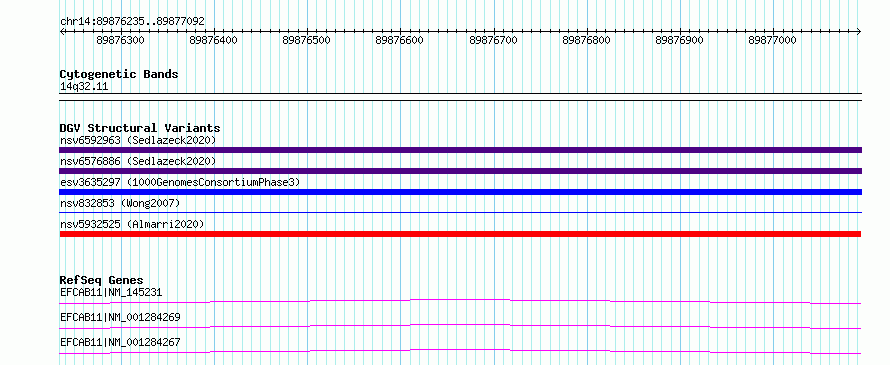Open transcript EFCAB11|NM_001284267 label
Image resolution: width=890 pixels, height=365 pixels.
point(120,342)
